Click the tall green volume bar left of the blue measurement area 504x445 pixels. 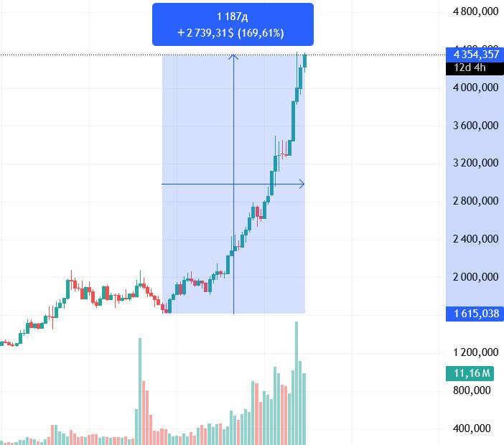coord(139,391)
